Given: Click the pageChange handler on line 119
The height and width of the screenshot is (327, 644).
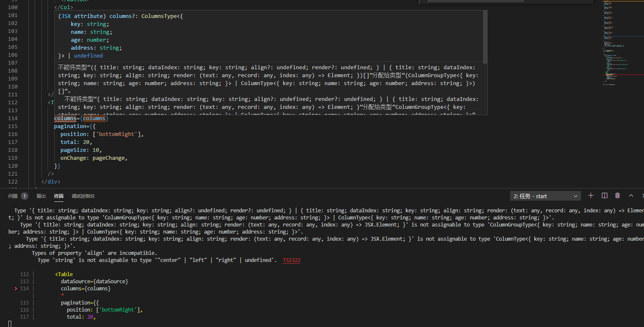Looking at the screenshot, I should coord(109,158).
